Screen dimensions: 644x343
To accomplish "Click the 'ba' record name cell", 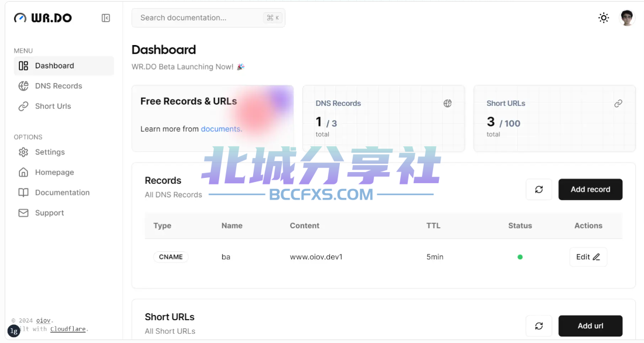I will pyautogui.click(x=226, y=257).
